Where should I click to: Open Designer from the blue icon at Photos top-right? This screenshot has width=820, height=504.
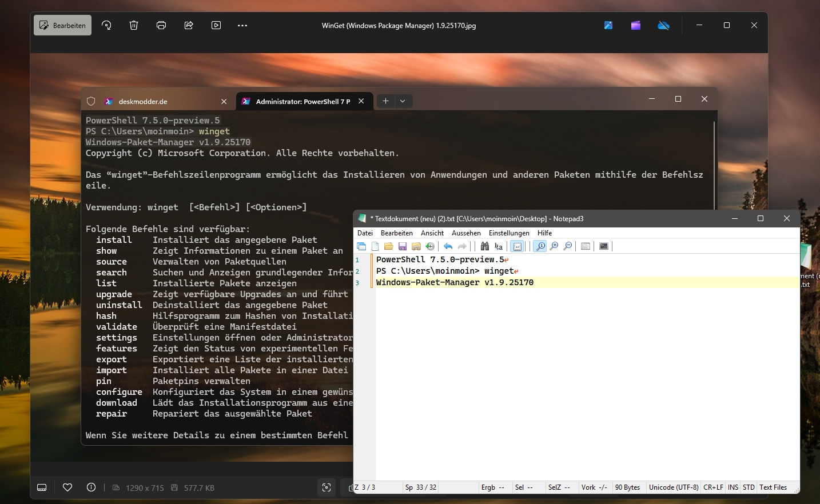(608, 25)
